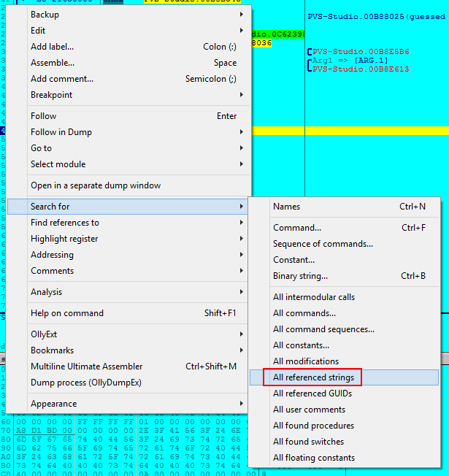Click PVS-Studio.00B8E5B6 comment text
449x476 pixels.
[x=361, y=52]
